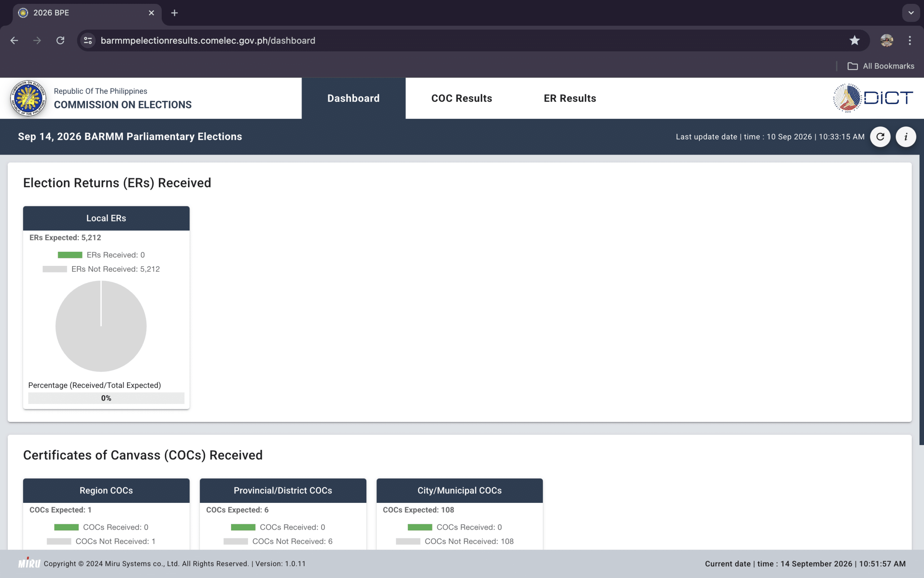Screen dimensions: 924x578
Task: Click the Last update date time text
Action: coord(770,137)
